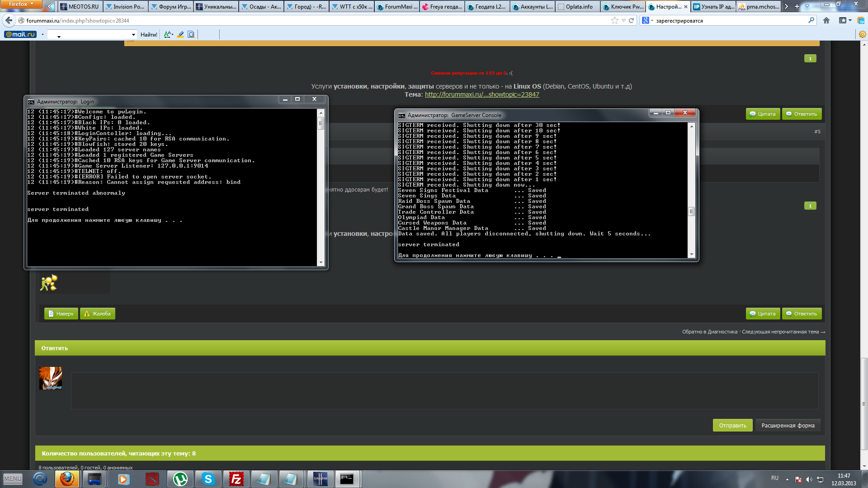Image resolution: width=868 pixels, height=488 pixels.
Task: Open Следующая непрочитанная тема link
Action: tap(783, 332)
